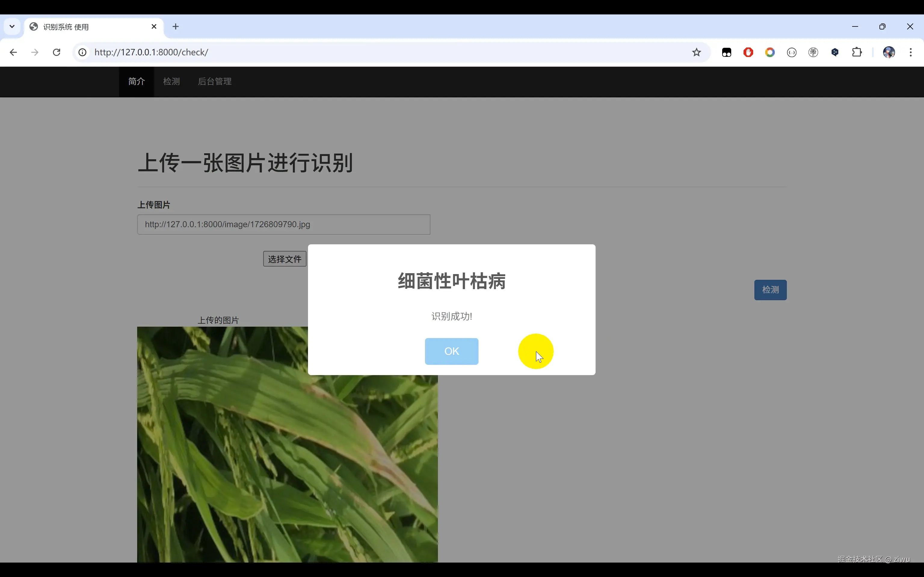
Task: Click the OK button in dialog
Action: tap(451, 351)
